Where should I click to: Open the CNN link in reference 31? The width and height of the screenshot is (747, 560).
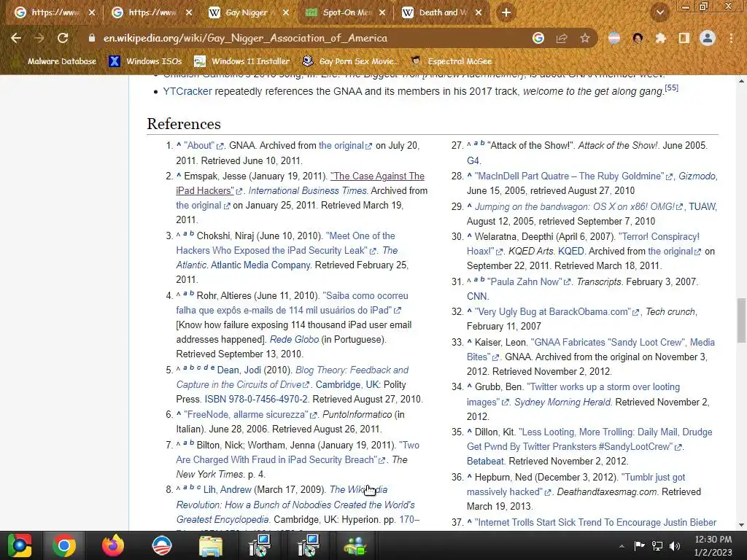477,296
